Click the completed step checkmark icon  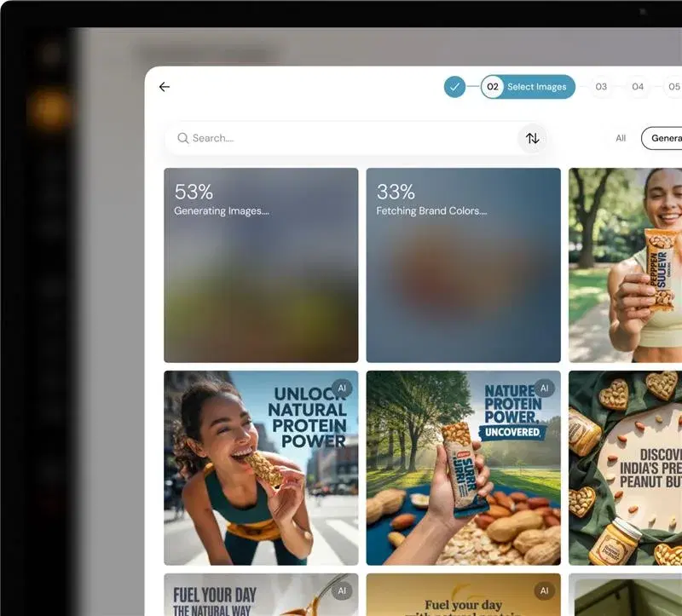coord(454,86)
